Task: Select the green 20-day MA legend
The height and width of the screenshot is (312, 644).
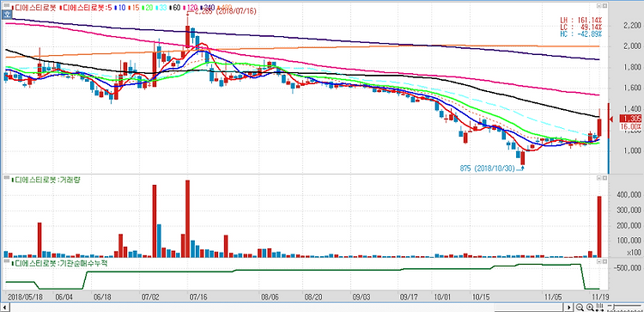Action: coord(148,8)
